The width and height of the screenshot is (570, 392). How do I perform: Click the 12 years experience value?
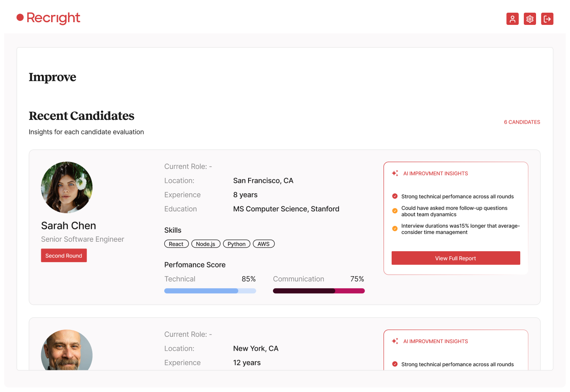247,363
